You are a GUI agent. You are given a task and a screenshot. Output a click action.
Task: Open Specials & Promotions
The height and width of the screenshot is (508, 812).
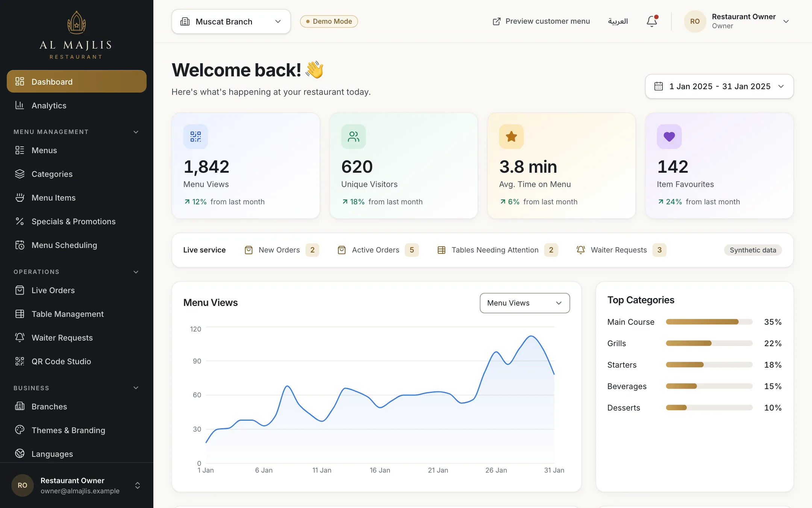click(x=77, y=221)
